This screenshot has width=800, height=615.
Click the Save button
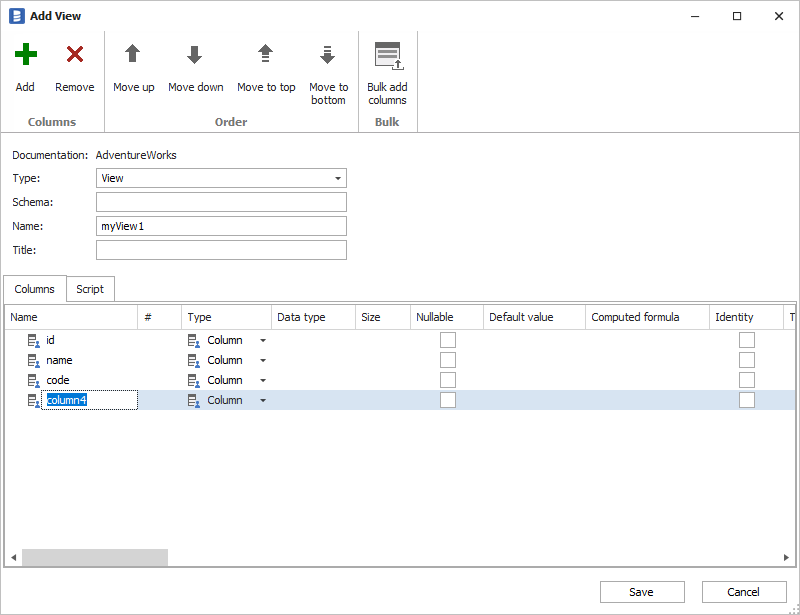click(641, 592)
